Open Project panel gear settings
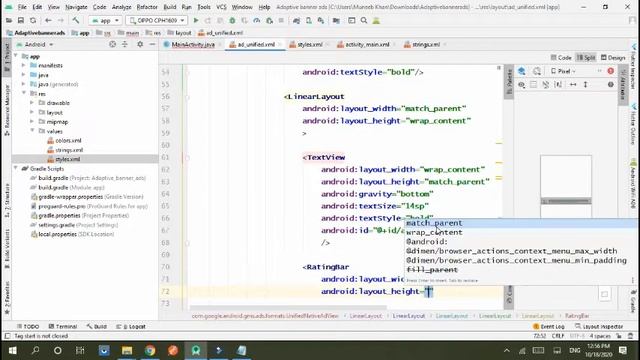 click(140, 44)
